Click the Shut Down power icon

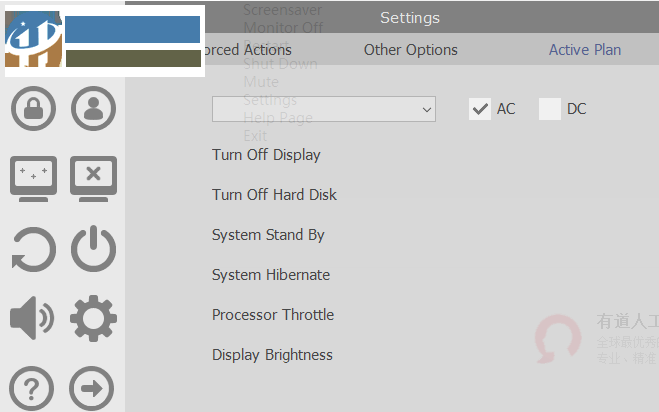pos(93,249)
